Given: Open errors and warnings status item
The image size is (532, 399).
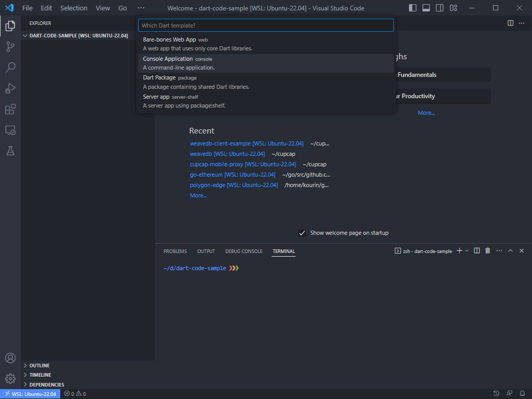Looking at the screenshot, I should pyautogui.click(x=75, y=394).
